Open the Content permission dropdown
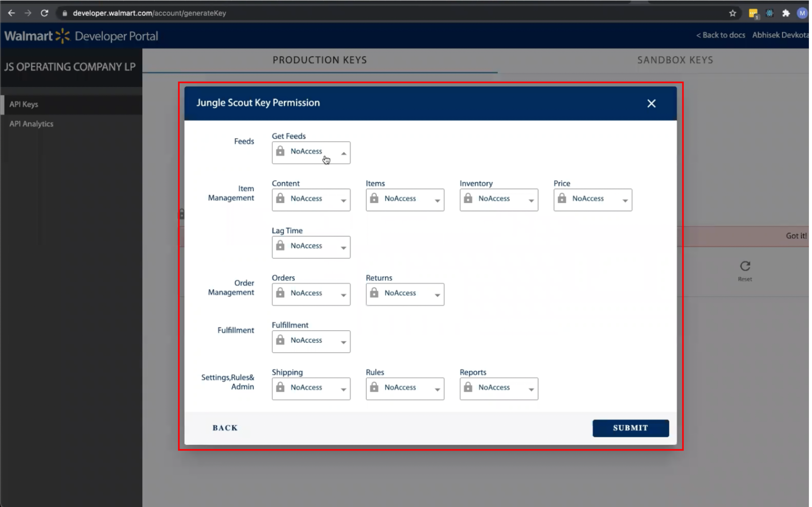The image size is (812, 507). [x=311, y=200]
